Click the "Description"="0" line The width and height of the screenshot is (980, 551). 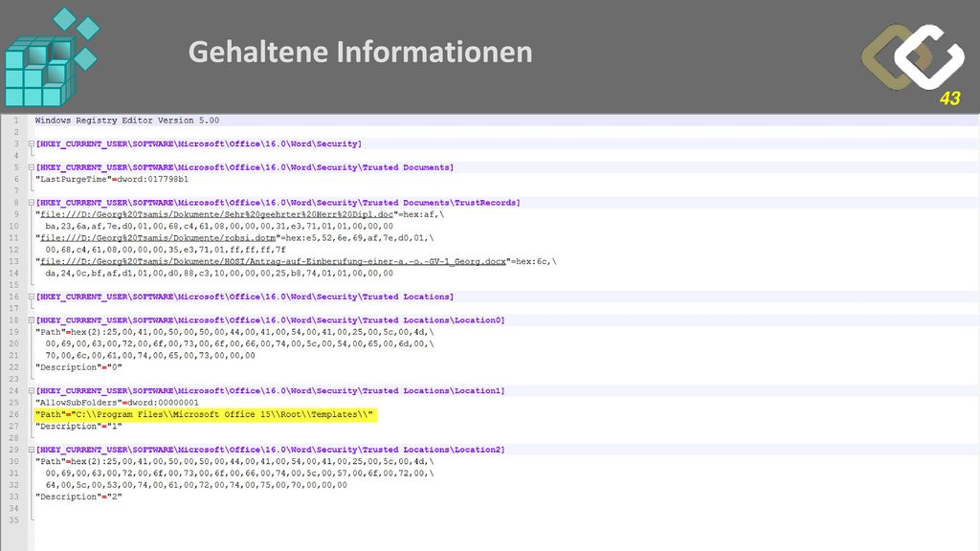[78, 367]
